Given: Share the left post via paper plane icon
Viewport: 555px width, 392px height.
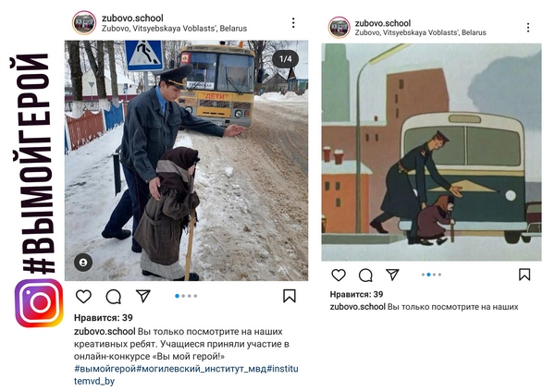Looking at the screenshot, I should [143, 296].
